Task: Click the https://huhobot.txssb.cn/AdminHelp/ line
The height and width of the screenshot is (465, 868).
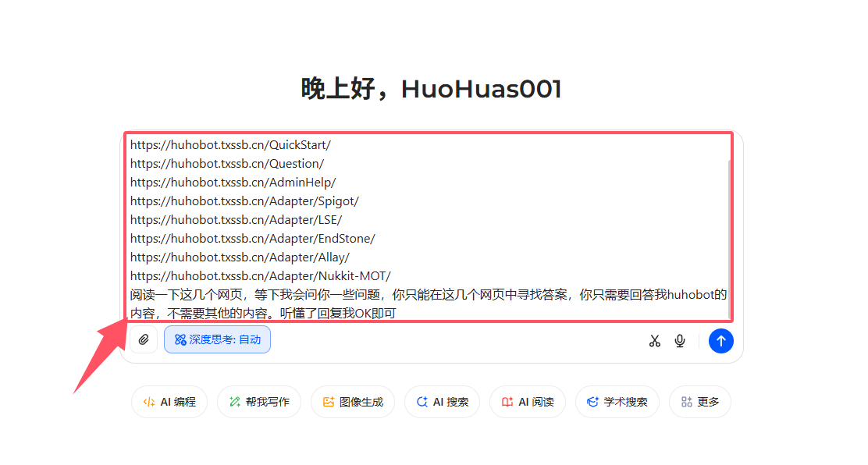Action: point(233,183)
